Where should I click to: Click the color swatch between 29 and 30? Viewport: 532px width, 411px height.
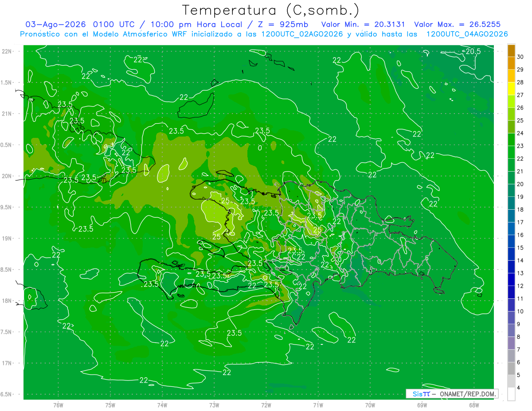(511, 63)
